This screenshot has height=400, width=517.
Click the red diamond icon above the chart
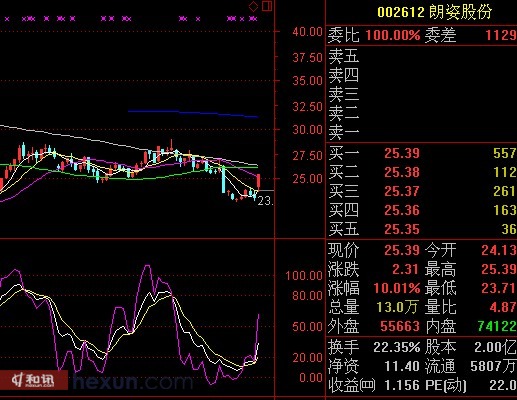tap(253, 6)
